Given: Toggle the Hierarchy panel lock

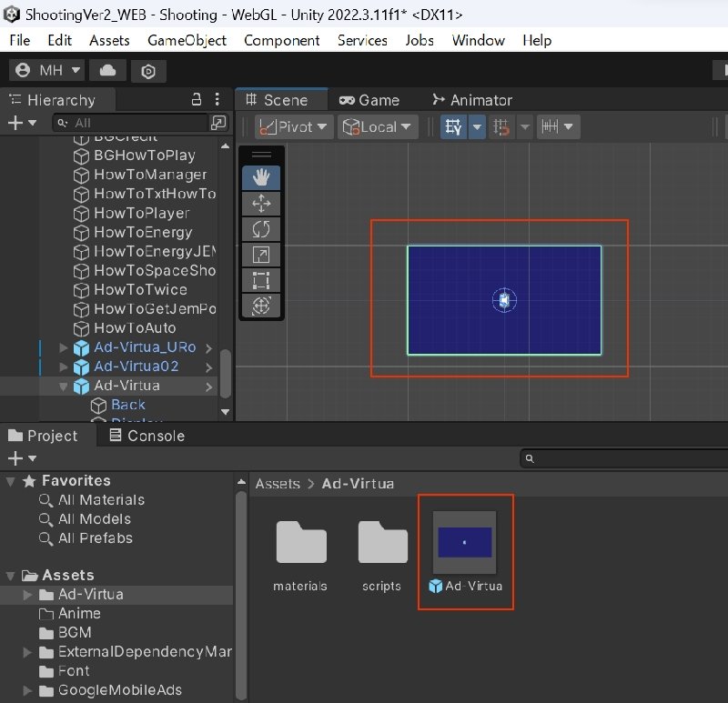Looking at the screenshot, I should click(x=197, y=100).
